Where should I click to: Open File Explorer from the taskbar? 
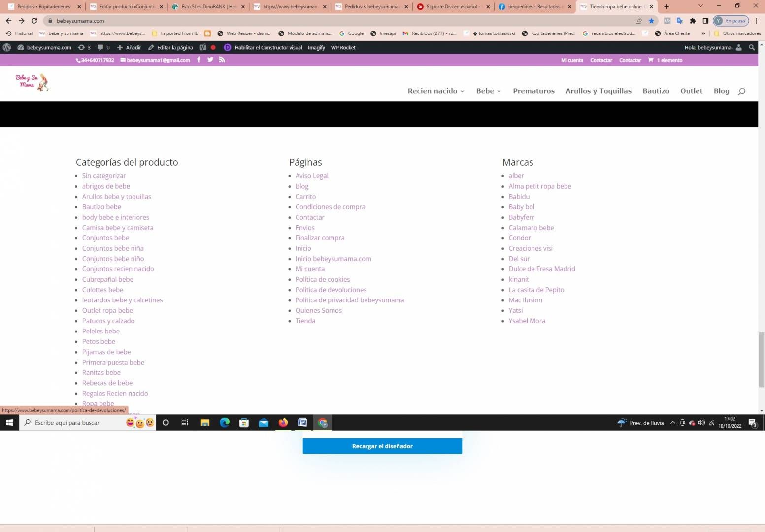tap(205, 423)
